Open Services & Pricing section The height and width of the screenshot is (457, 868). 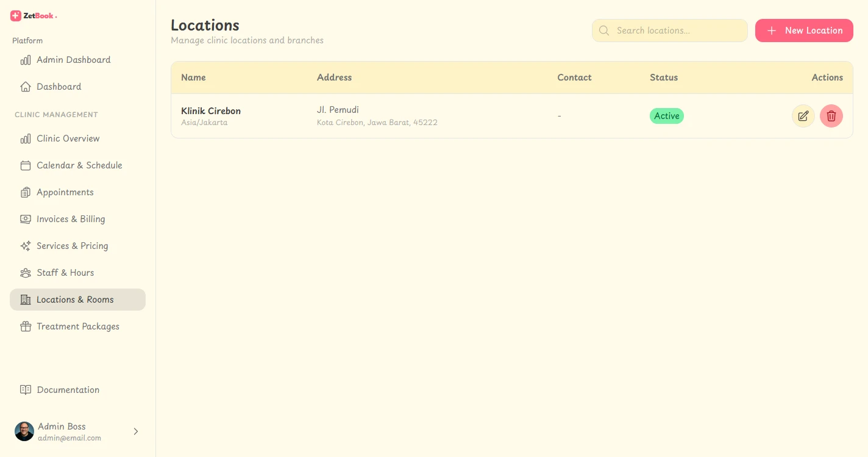(77, 246)
